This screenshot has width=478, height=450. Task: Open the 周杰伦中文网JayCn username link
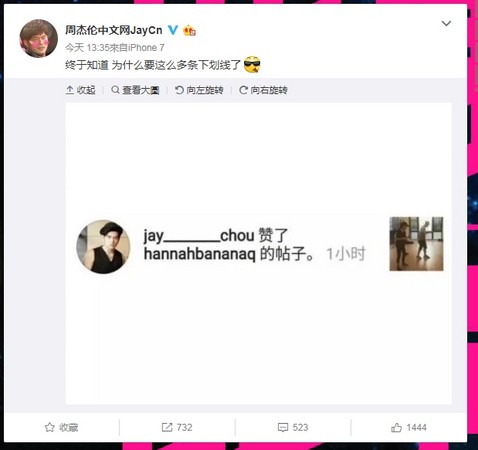point(114,30)
